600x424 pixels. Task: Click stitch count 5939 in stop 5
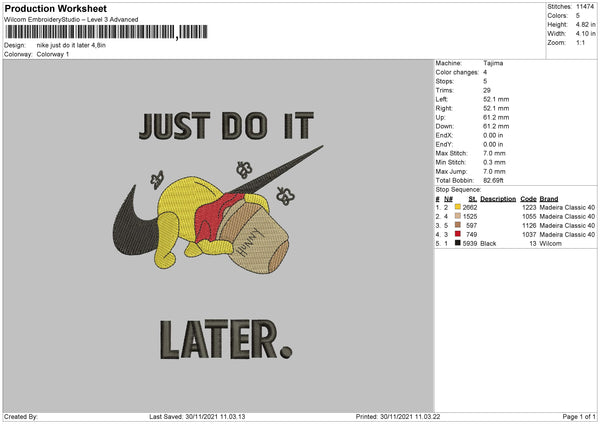click(x=470, y=243)
